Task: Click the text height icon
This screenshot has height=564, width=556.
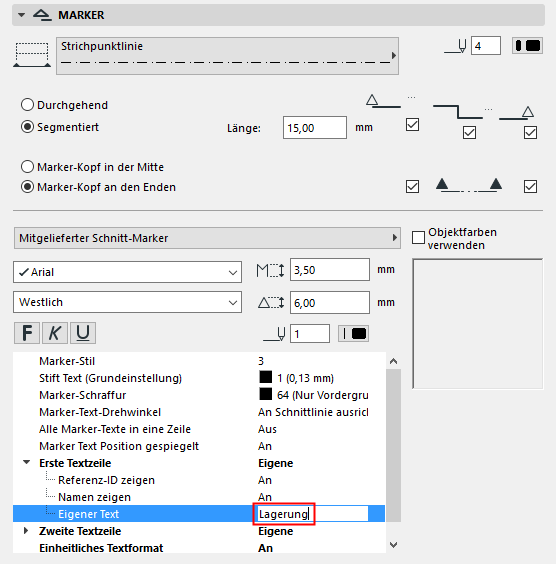Action: point(270,270)
